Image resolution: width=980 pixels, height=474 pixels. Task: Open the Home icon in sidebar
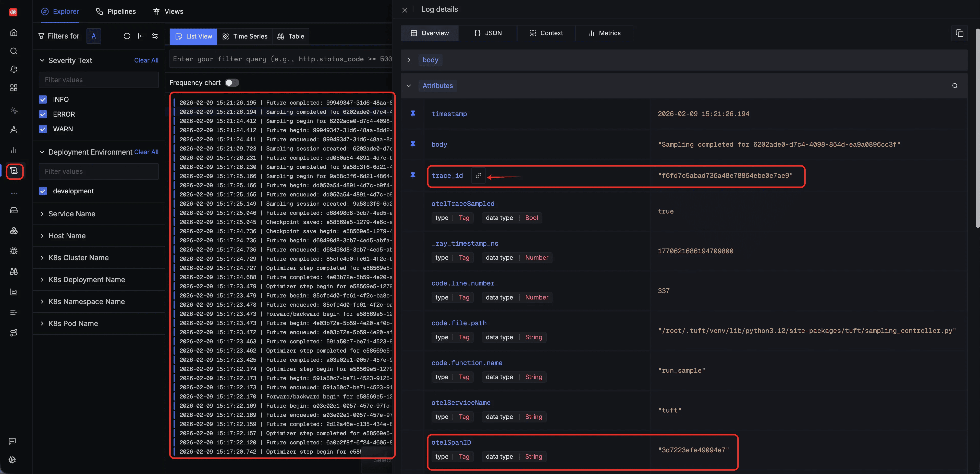(x=14, y=32)
